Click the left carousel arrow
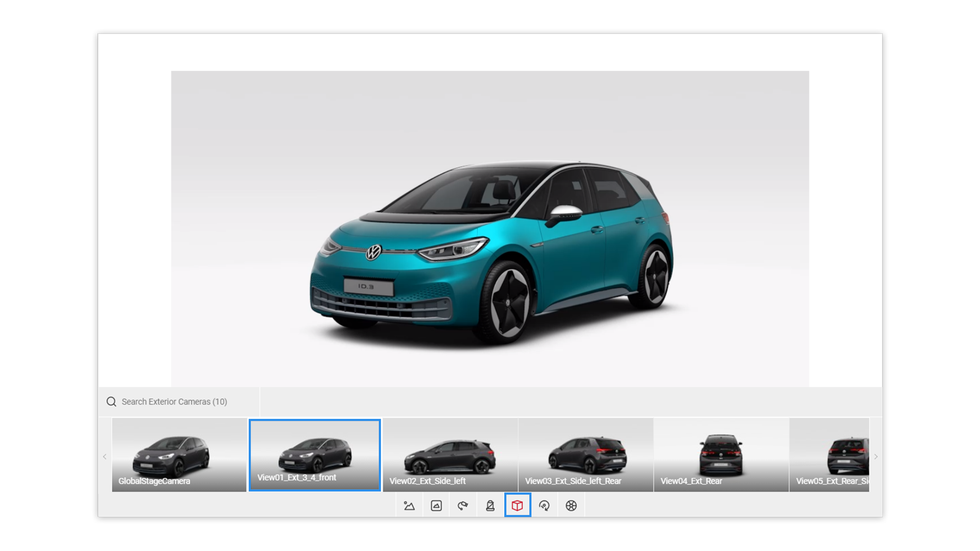 [104, 456]
